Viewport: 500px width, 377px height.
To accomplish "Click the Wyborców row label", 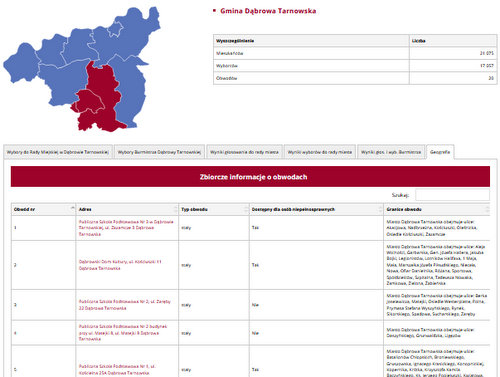I will point(227,66).
